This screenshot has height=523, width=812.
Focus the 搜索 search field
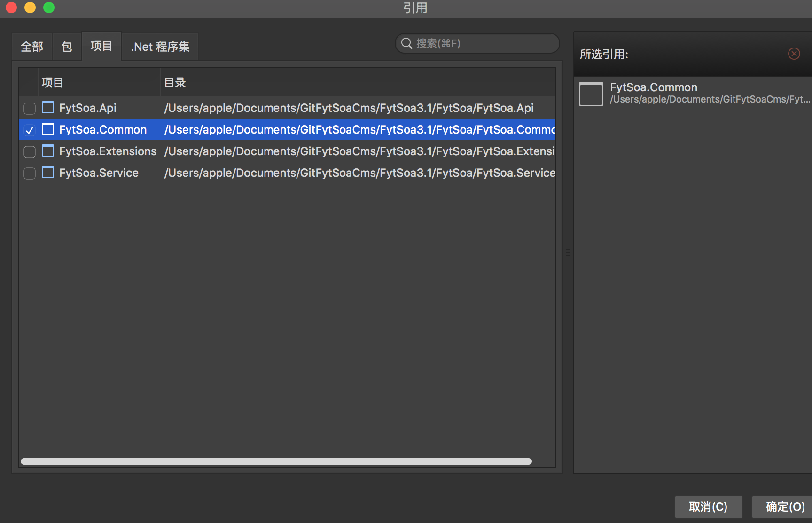pyautogui.click(x=477, y=43)
